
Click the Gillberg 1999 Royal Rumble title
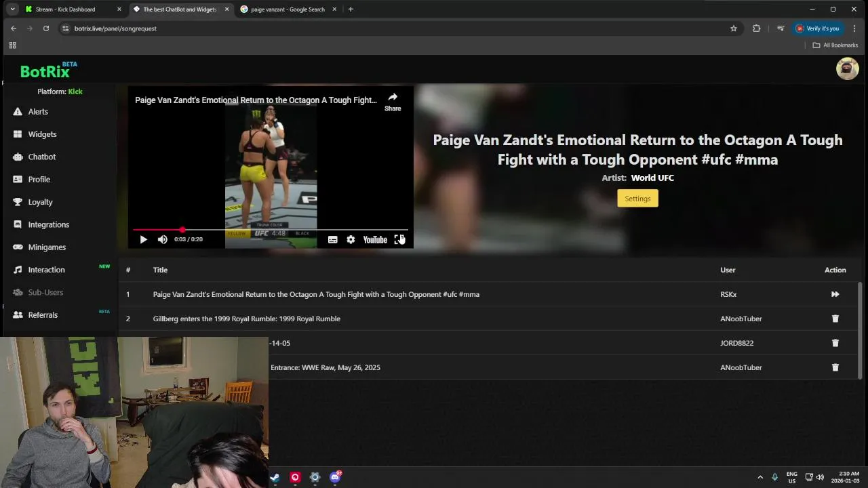247,319
